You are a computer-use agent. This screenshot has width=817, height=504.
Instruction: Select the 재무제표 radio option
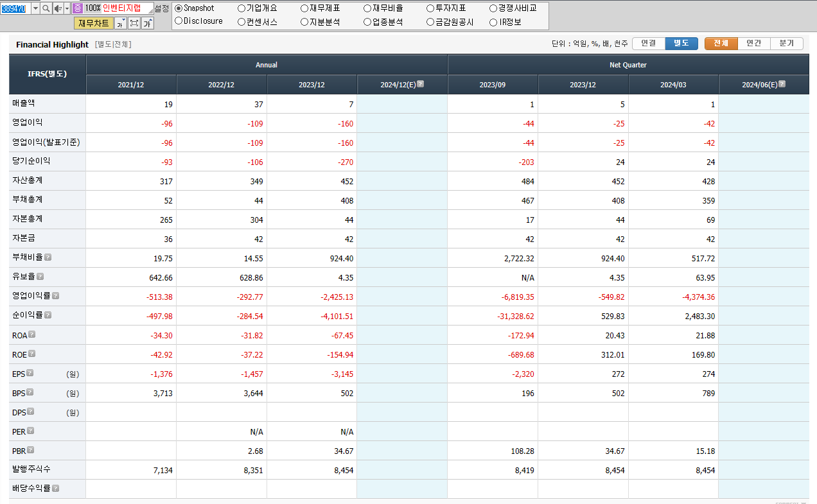click(x=304, y=8)
